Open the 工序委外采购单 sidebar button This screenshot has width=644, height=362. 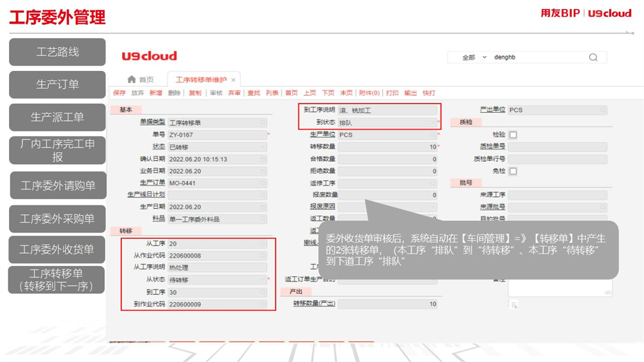click(x=57, y=219)
